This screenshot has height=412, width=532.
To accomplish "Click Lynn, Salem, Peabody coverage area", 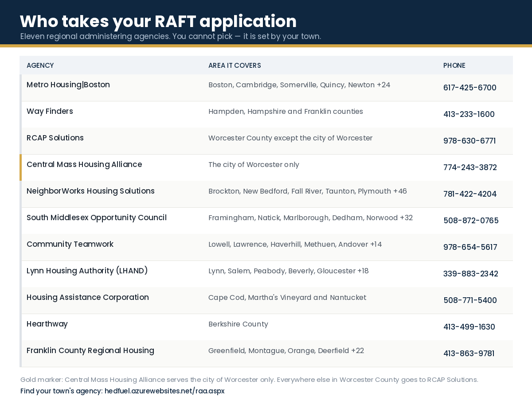I will (x=289, y=271).
